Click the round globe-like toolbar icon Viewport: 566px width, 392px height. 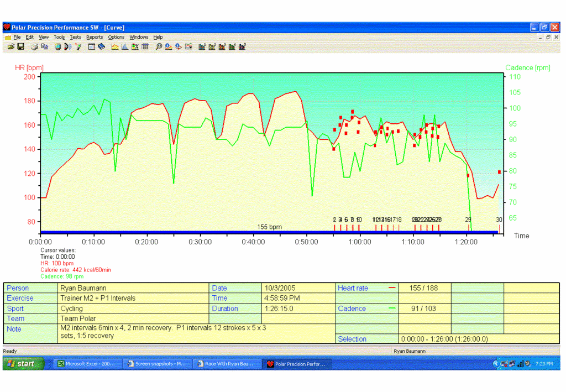57,46
